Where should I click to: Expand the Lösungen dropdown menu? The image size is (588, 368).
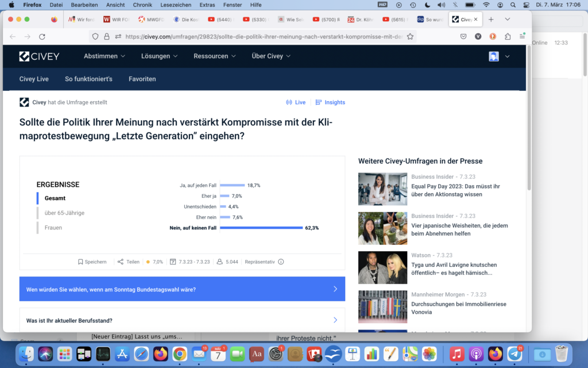[159, 56]
